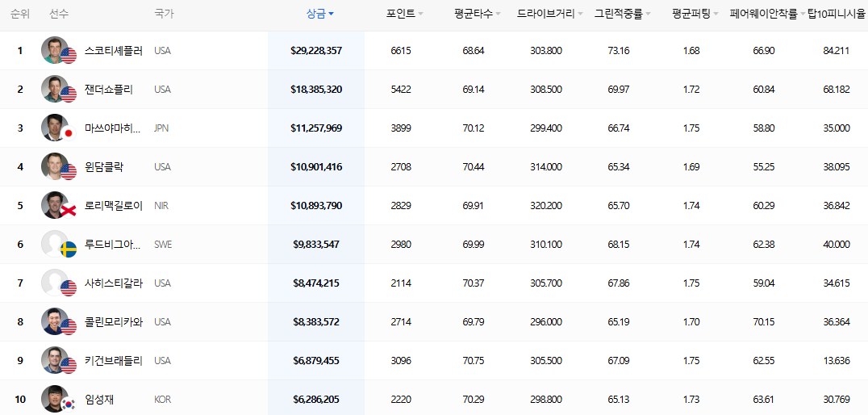868x415 pixels.
Task: Sort by 평균타수 column header
Action: [x=478, y=14]
